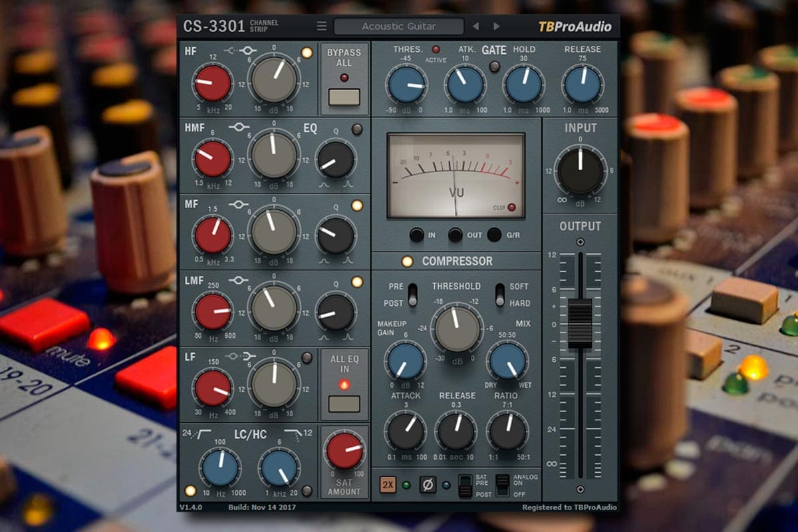Click the HMF bell filter shape icon

click(239, 126)
